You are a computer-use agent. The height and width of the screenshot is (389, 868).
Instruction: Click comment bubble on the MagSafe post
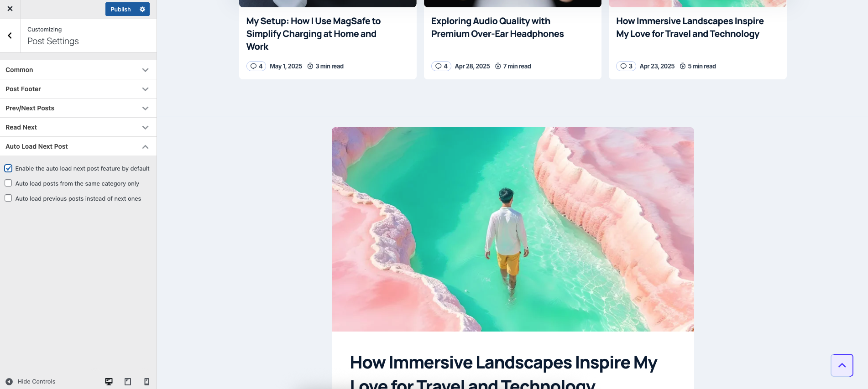(256, 66)
